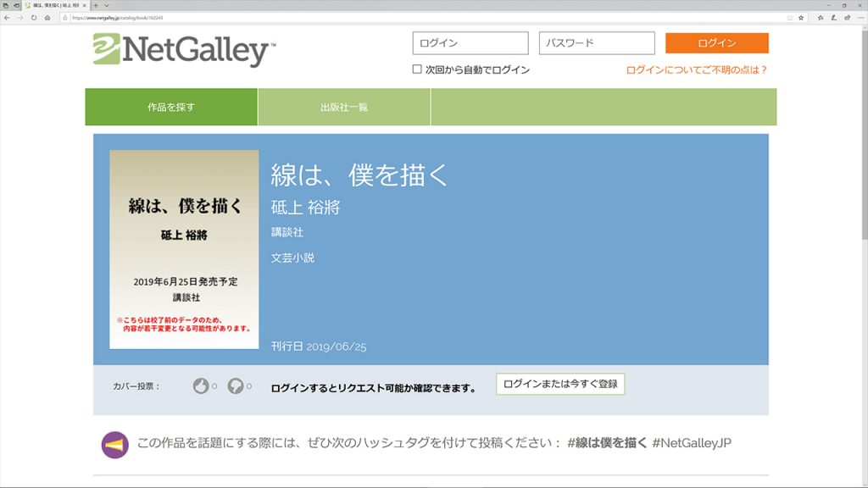Reload the page with the refresh icon
The image size is (868, 488).
tap(34, 18)
